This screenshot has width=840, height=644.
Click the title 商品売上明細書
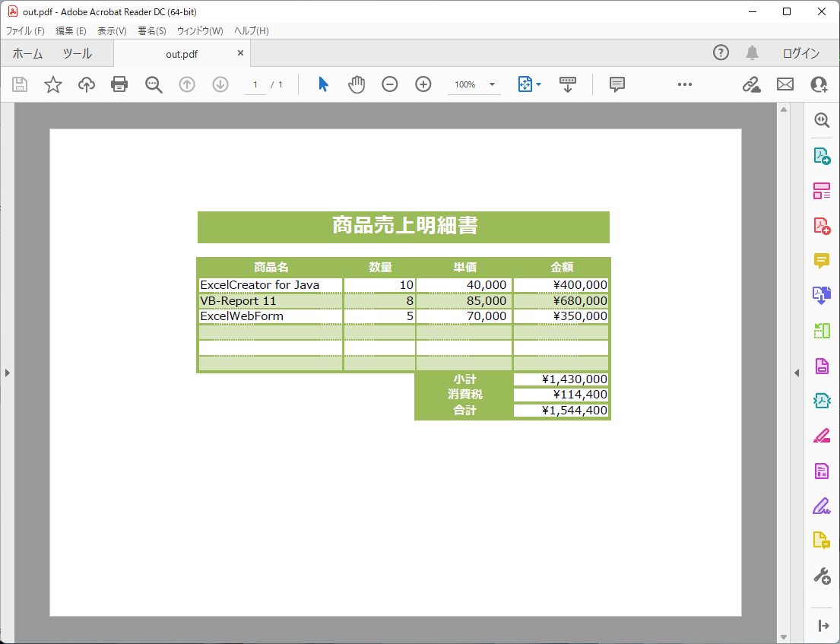[404, 226]
